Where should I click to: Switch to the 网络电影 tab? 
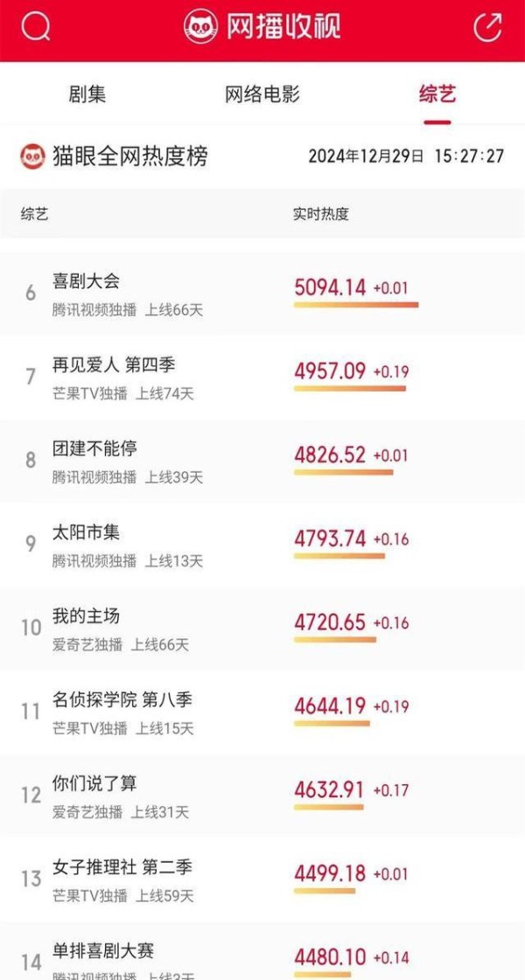[262, 94]
